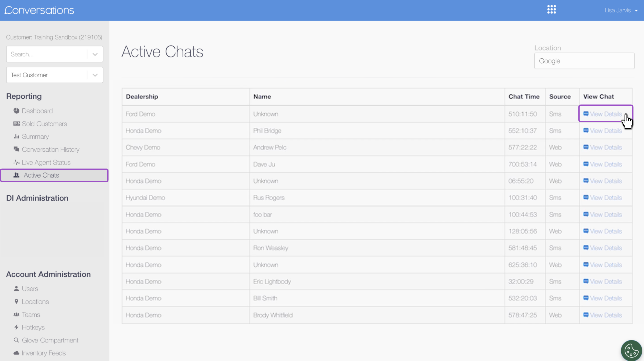
Task: Go to Sold Customers
Action: point(44,124)
